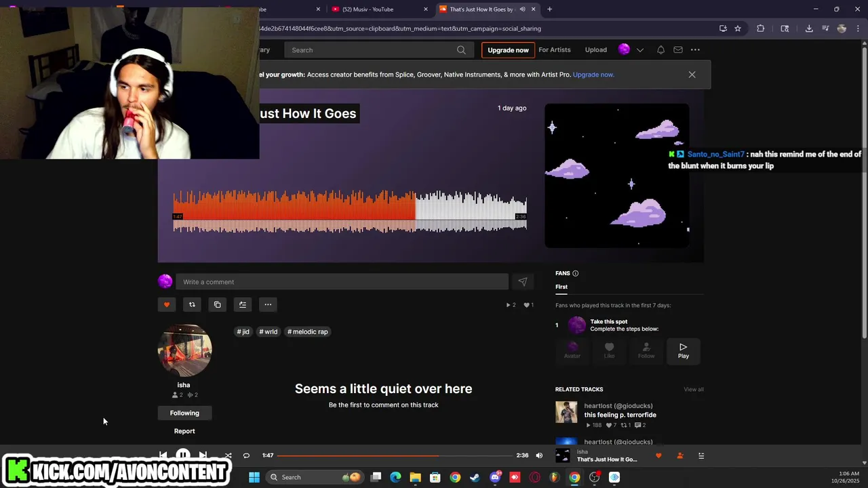Viewport: 868px width, 488px height.
Task: Bookmark this page with the star
Action: tap(738, 28)
